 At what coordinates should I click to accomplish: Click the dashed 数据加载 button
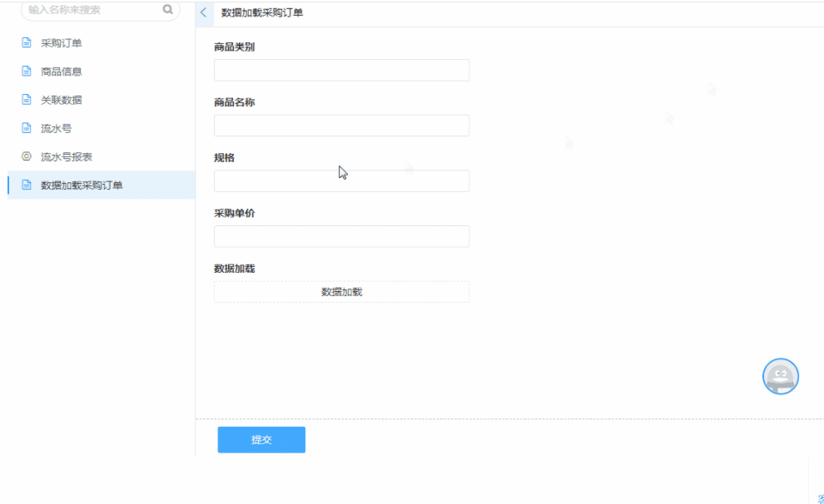pos(341,292)
